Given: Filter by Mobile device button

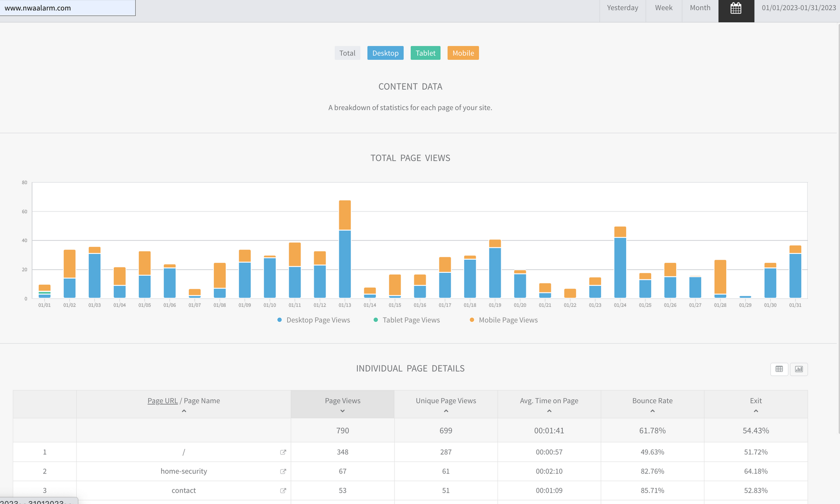Looking at the screenshot, I should click(x=463, y=53).
